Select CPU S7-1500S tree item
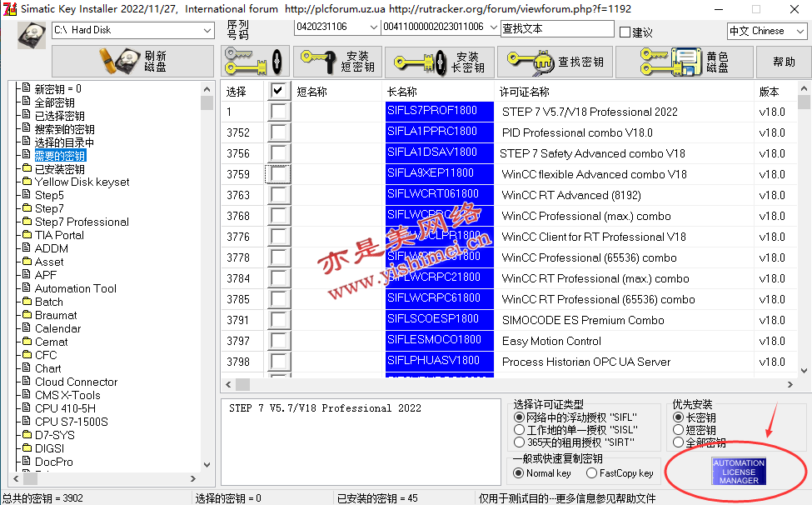This screenshot has width=812, height=505. [72, 422]
